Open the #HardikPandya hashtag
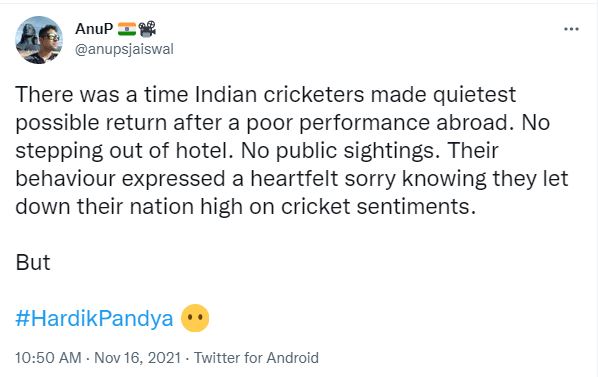Viewport: 598px width, 377px height. (x=94, y=318)
